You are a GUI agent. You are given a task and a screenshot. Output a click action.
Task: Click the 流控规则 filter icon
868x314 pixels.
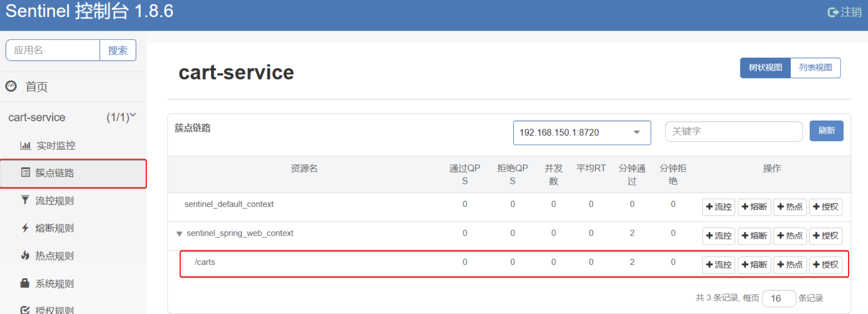pyautogui.click(x=25, y=200)
